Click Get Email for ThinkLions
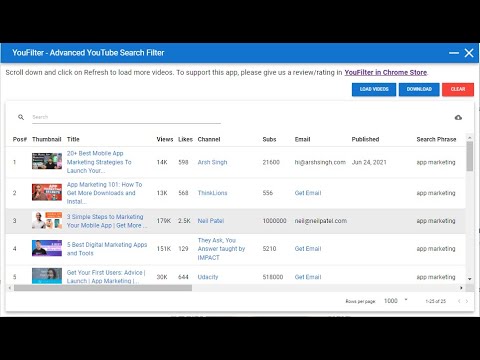Viewport: 480px width, 360px height. (x=308, y=193)
